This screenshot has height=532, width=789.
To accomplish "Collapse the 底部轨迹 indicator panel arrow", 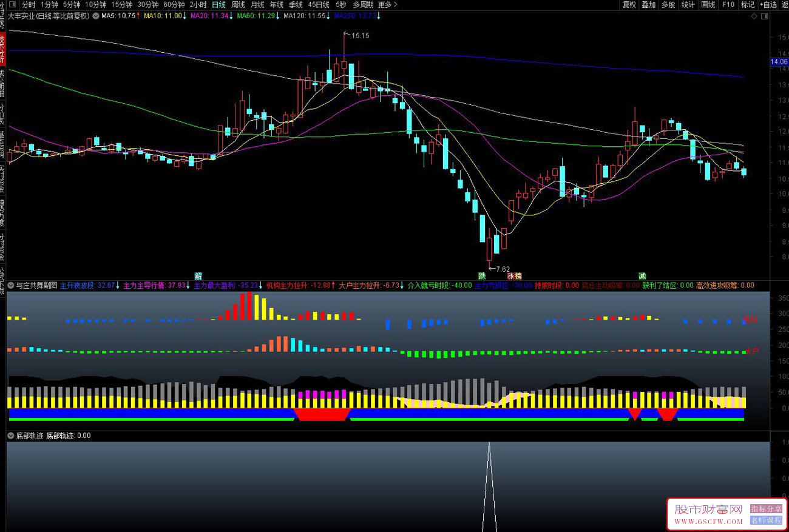I will (10, 436).
